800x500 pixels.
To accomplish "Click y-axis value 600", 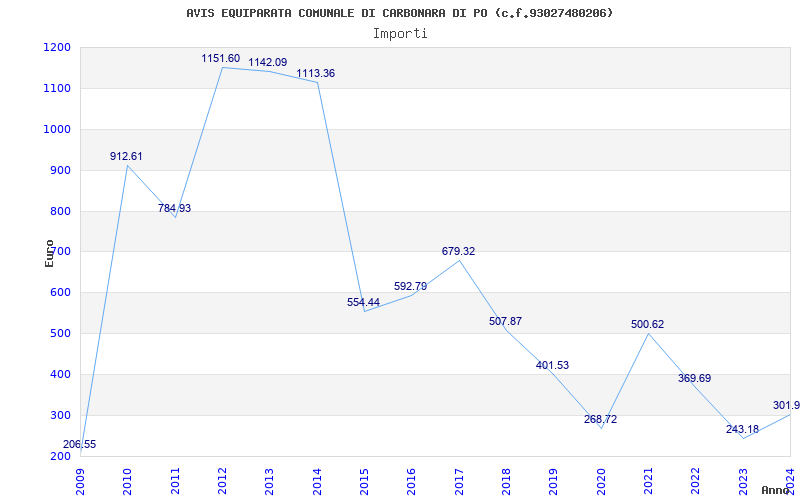I will click(x=61, y=292).
